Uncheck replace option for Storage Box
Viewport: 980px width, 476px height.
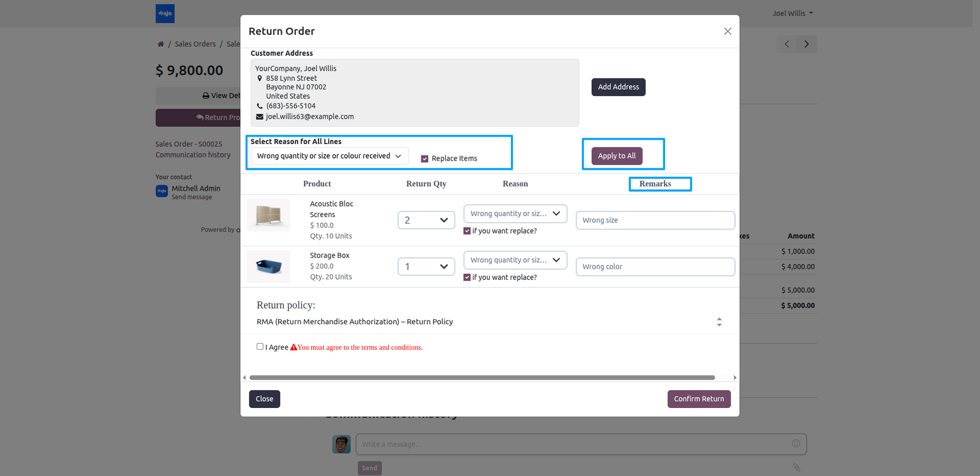467,278
